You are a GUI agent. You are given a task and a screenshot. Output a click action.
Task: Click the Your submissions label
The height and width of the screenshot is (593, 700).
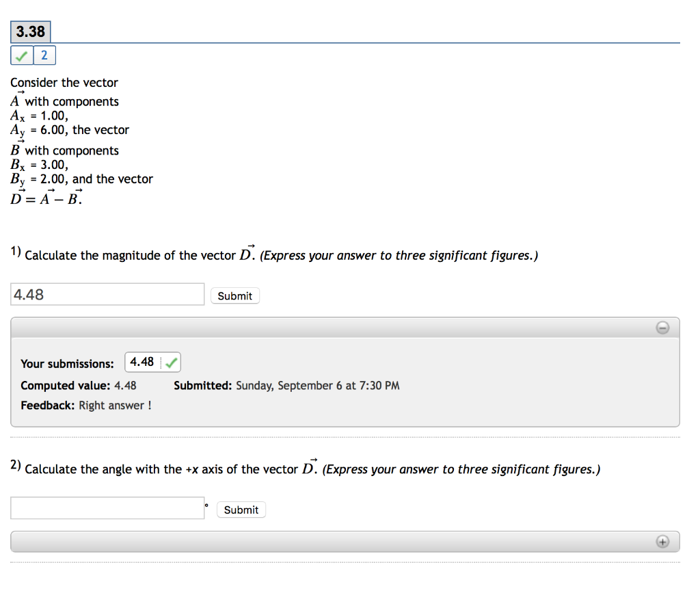click(66, 363)
